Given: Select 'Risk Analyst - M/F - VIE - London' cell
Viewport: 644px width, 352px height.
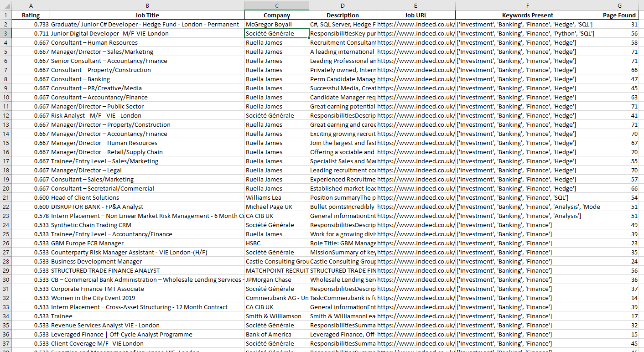Looking at the screenshot, I should [x=147, y=115].
